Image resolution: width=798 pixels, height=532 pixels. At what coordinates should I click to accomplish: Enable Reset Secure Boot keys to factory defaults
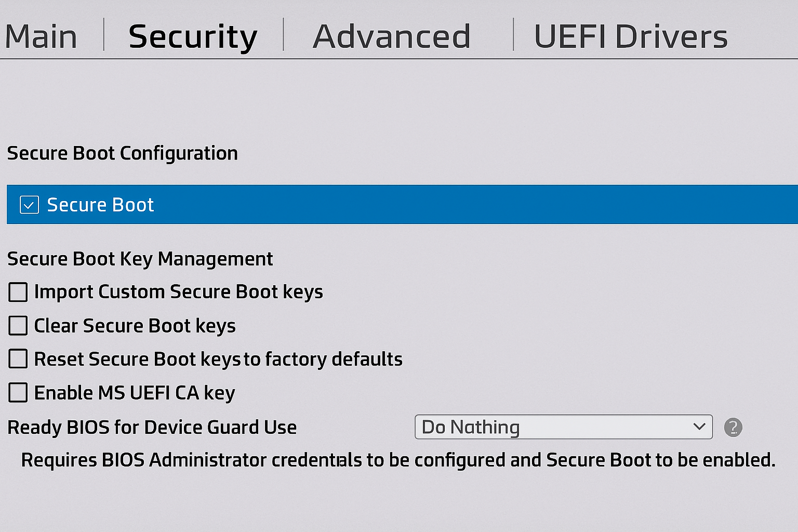click(x=18, y=359)
